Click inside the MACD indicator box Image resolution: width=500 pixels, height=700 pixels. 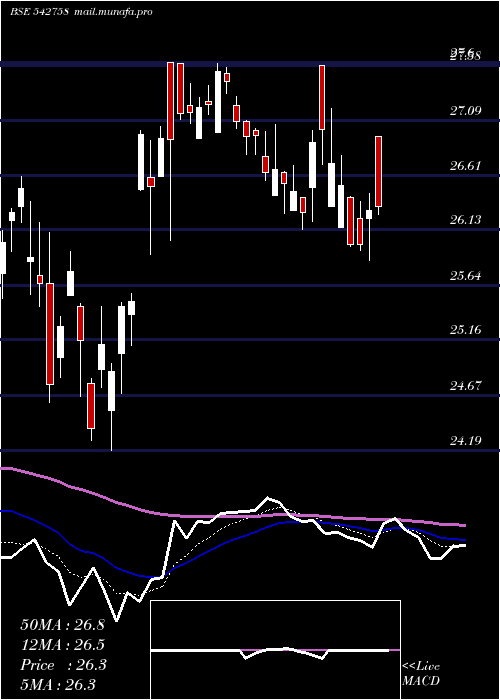275,650
